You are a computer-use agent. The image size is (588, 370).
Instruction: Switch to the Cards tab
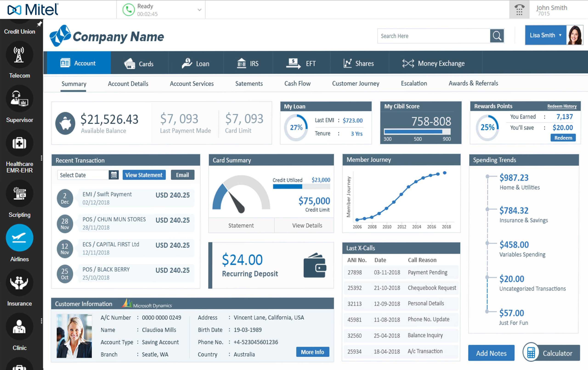pos(139,63)
